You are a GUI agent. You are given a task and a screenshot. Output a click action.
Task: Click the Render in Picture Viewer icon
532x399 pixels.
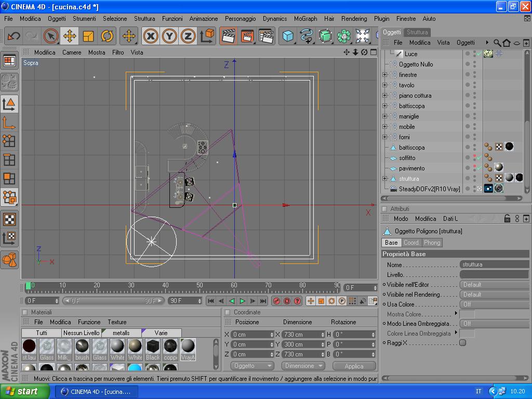(x=247, y=36)
